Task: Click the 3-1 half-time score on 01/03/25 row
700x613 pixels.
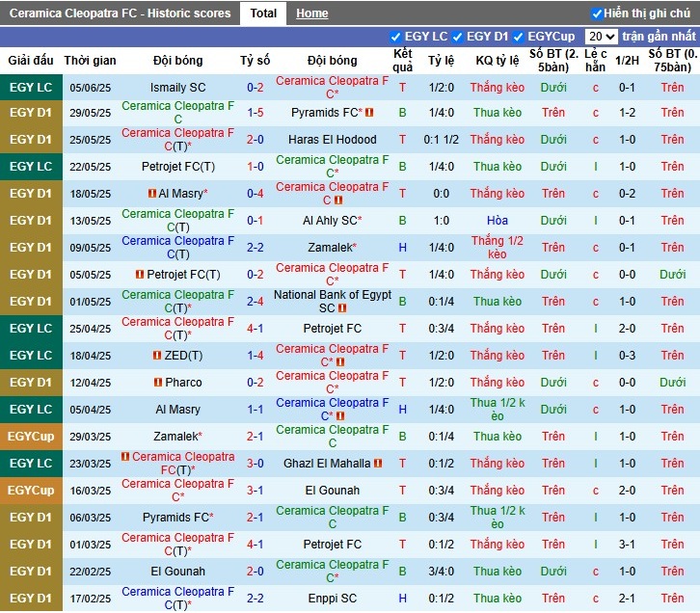Action: [628, 545]
